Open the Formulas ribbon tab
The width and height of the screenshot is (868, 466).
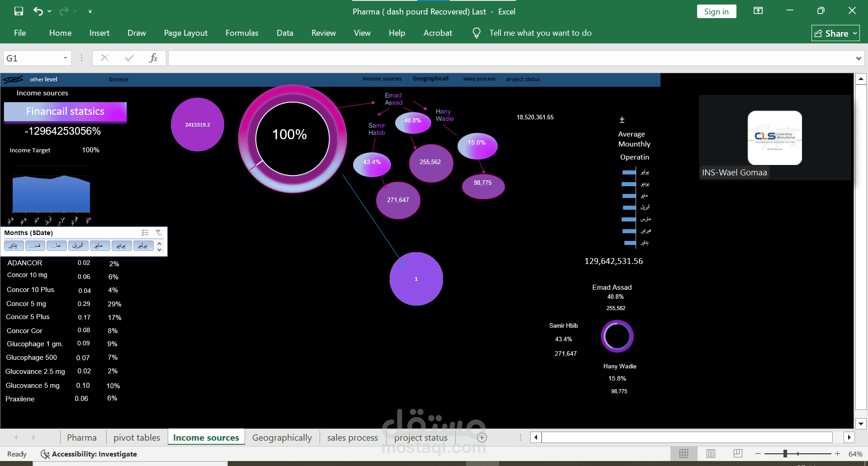(242, 33)
